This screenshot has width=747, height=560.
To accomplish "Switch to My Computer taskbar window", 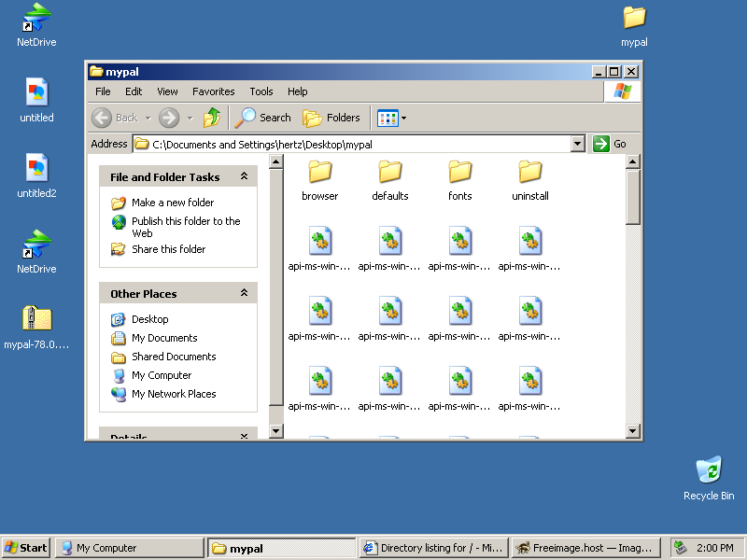I will tap(129, 548).
